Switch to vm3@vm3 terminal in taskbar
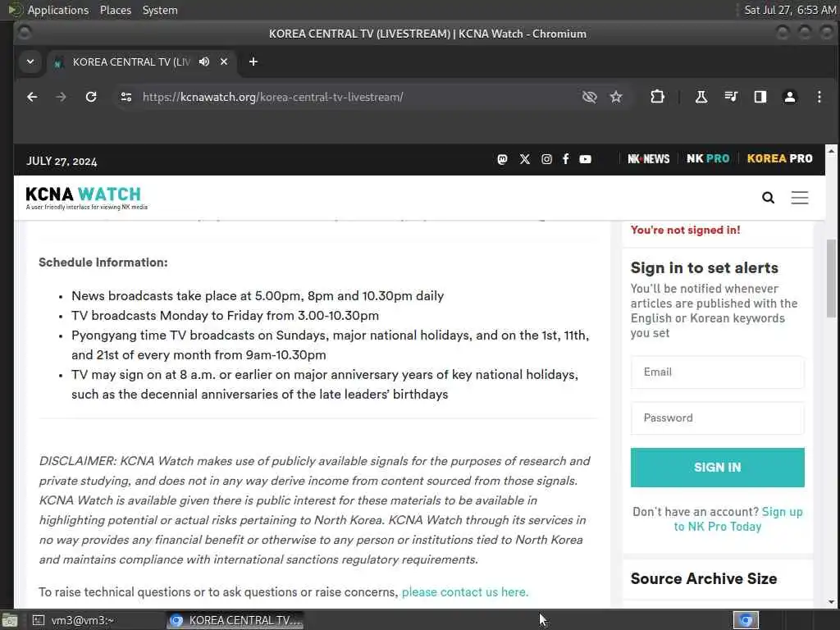Viewport: 840px width, 630px height. (x=73, y=620)
